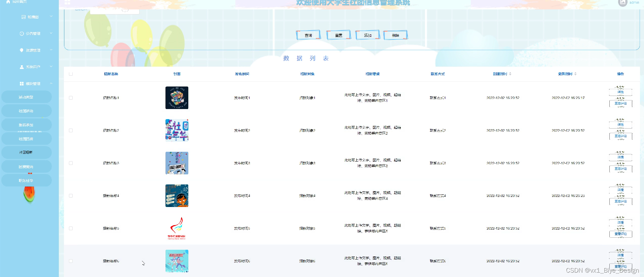Click cover thumbnail of 招新名称3

(177, 163)
